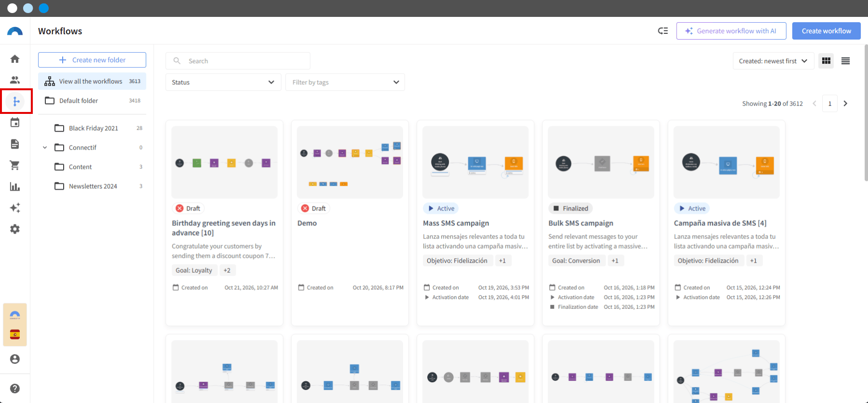
Task: Open the Calendar icon in sidebar
Action: click(15, 123)
